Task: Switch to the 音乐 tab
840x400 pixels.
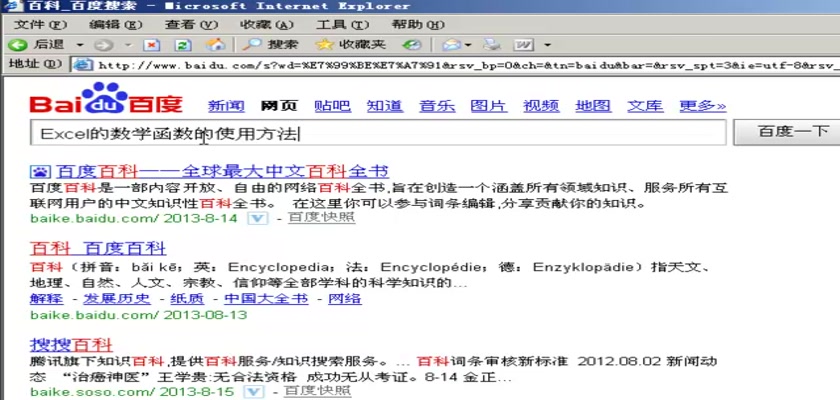Action: click(x=437, y=106)
